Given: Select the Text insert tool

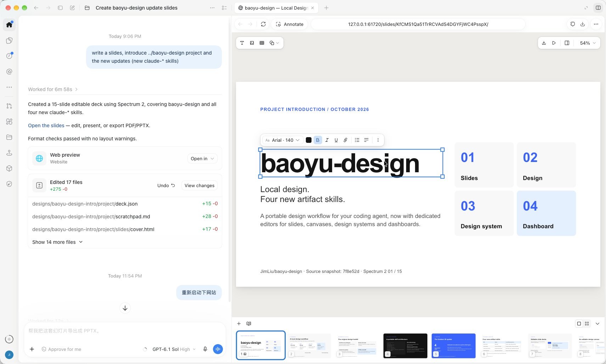Looking at the screenshot, I should pos(242,43).
